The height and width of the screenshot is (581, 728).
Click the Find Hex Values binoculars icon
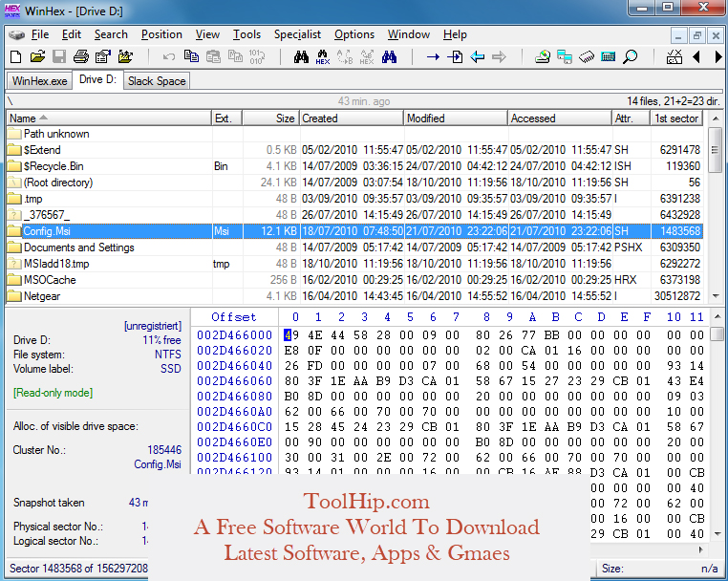click(x=323, y=57)
